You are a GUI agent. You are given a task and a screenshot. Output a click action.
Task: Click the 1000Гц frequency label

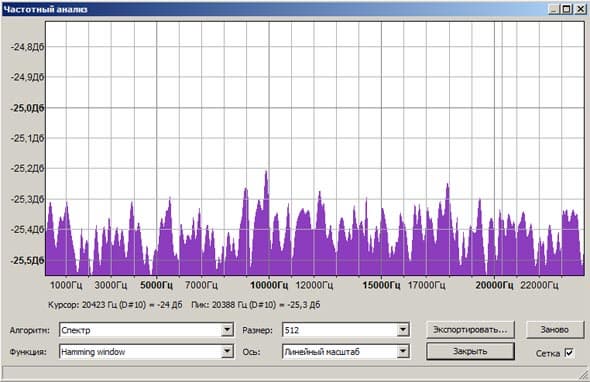[x=66, y=285]
